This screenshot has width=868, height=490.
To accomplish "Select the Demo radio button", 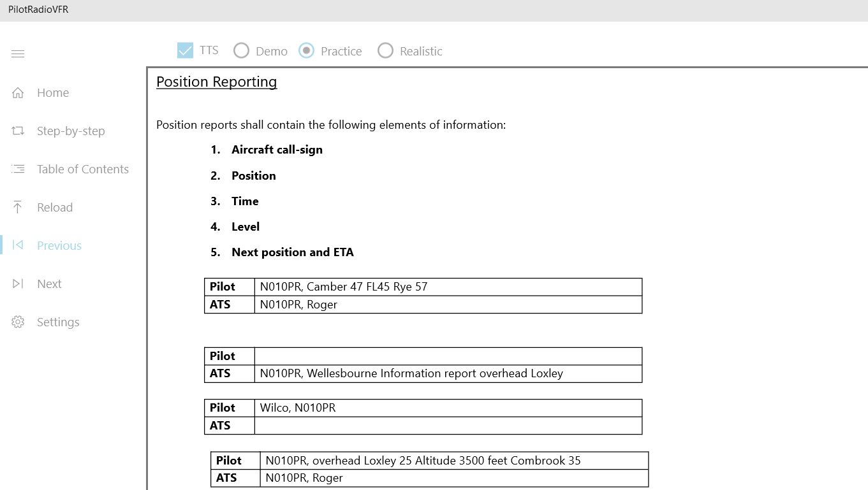I will point(241,50).
